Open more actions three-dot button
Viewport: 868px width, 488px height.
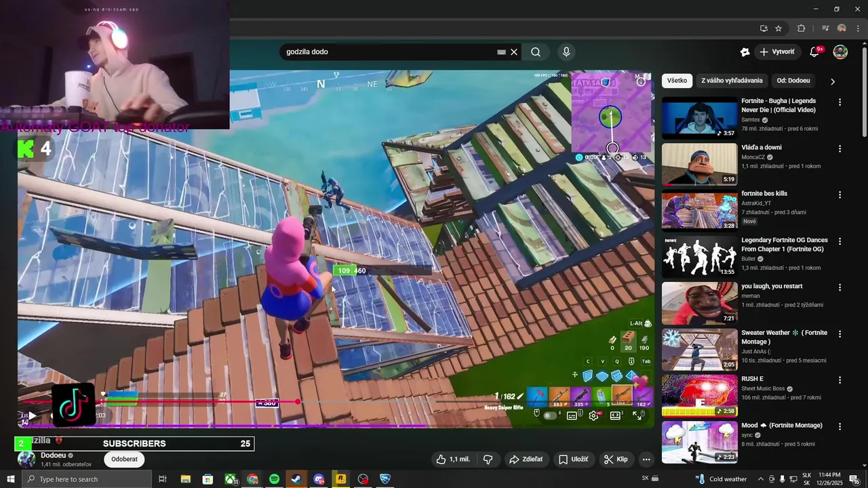[646, 459]
